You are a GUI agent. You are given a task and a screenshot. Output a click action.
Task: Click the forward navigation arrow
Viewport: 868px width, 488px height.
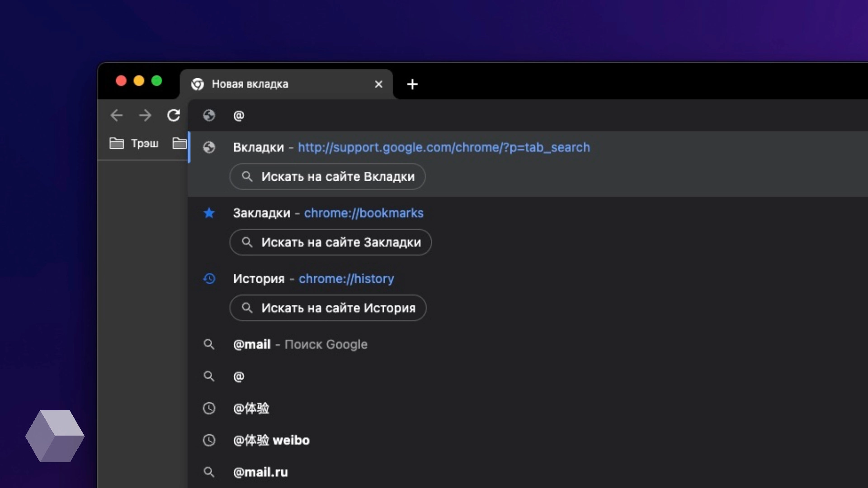coord(145,116)
